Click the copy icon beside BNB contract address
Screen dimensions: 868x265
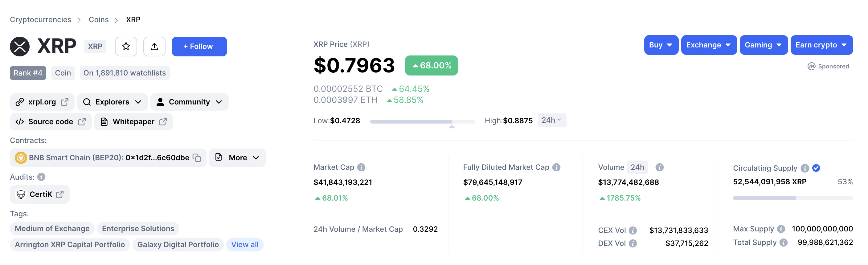[196, 157]
